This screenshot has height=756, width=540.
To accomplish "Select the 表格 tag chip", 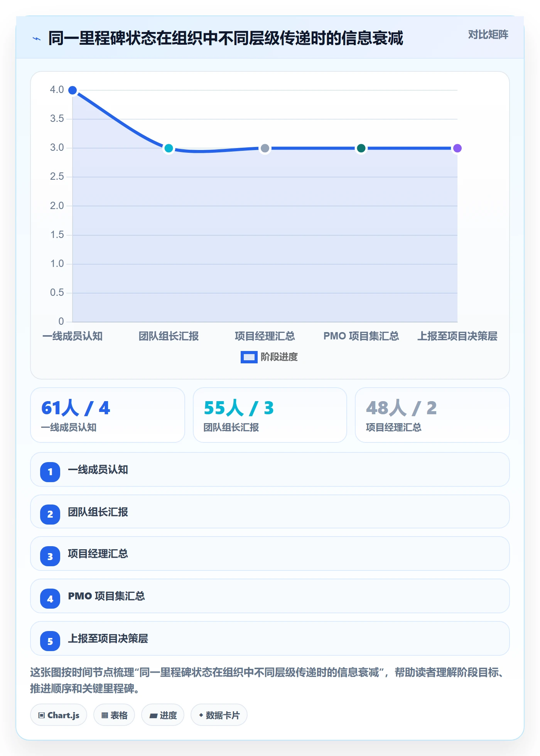I will point(114,715).
